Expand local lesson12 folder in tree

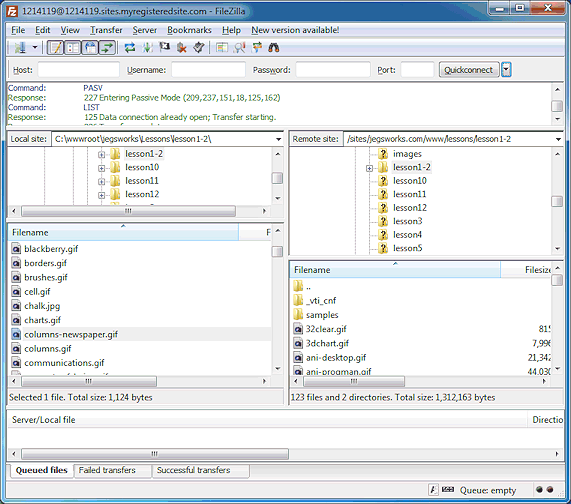click(101, 195)
